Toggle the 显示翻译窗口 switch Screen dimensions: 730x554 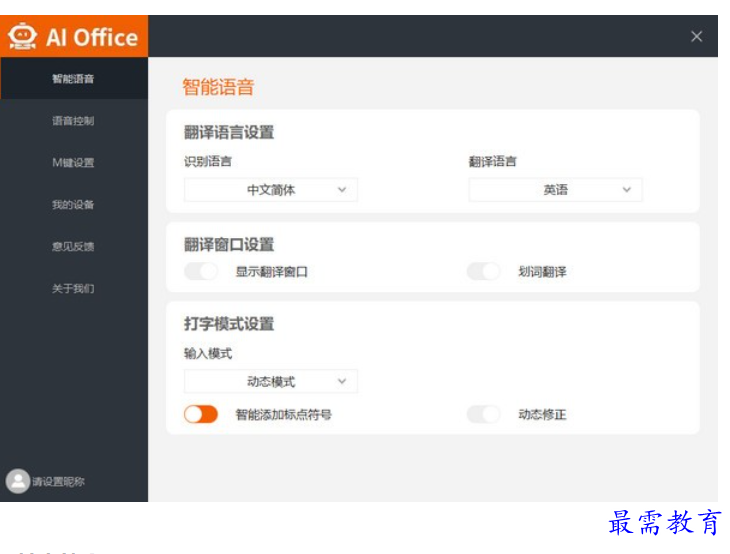[x=201, y=271]
